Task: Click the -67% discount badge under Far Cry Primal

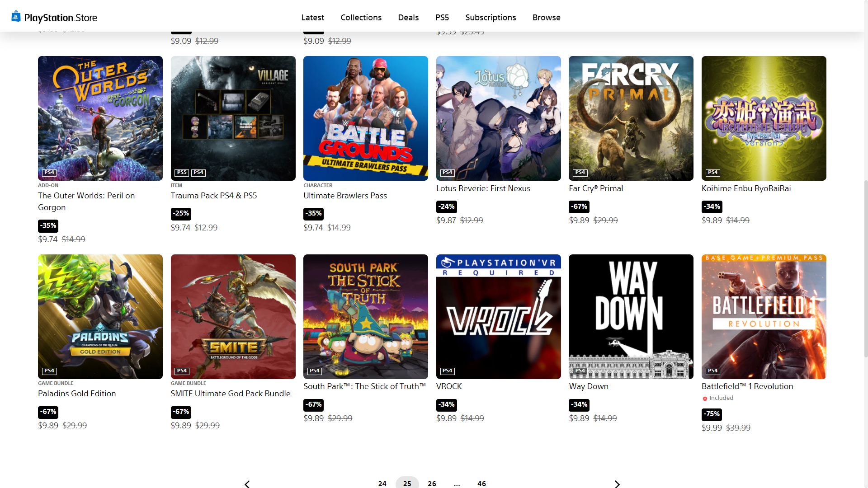Action: coord(579,206)
